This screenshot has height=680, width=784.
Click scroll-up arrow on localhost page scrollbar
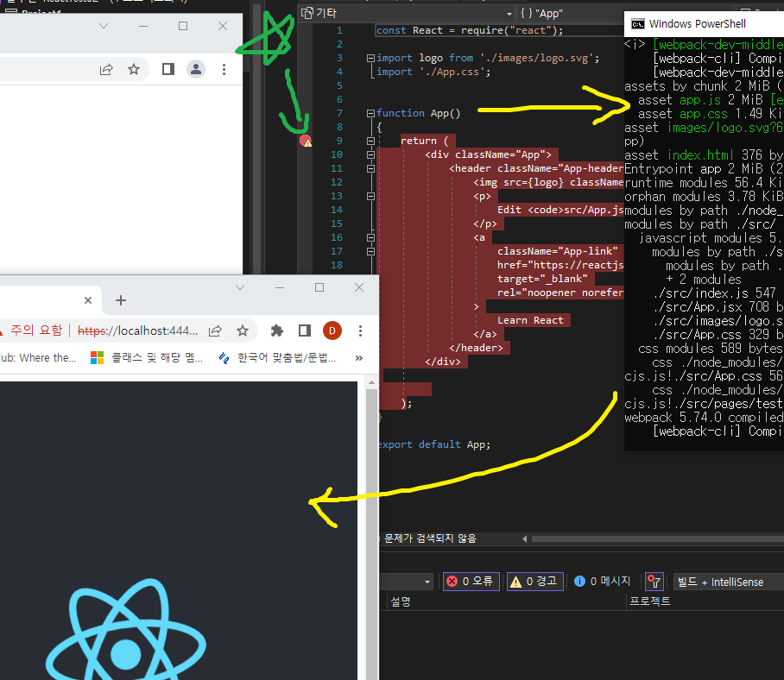(x=371, y=383)
